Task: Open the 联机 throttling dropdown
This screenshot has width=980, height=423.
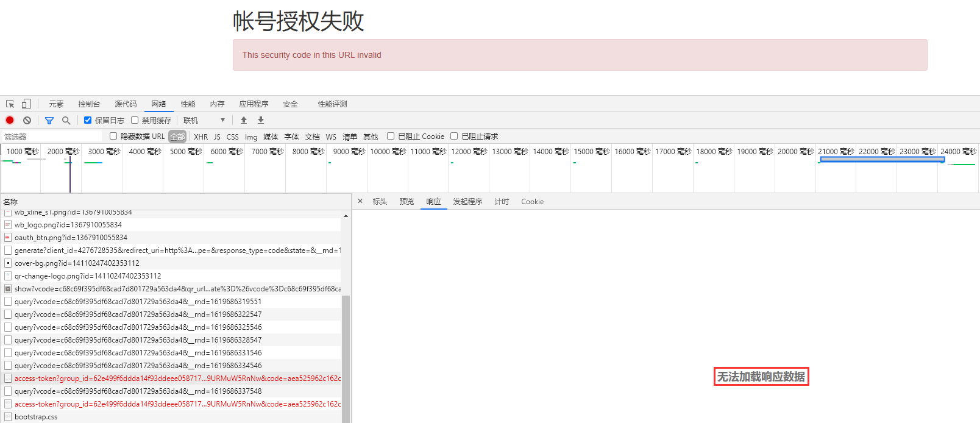Action: click(204, 120)
